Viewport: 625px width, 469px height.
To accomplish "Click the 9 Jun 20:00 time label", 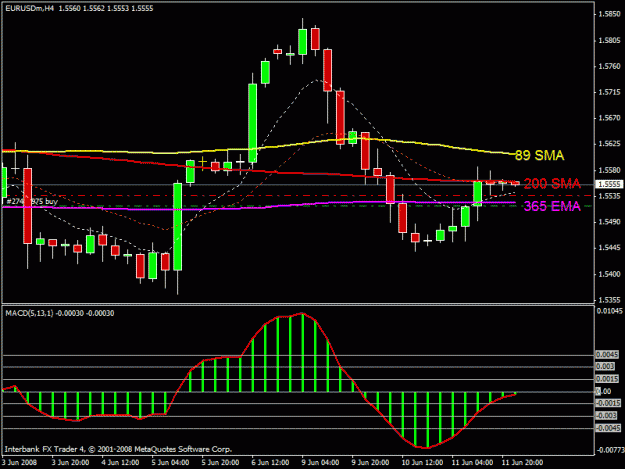I will point(370,462).
